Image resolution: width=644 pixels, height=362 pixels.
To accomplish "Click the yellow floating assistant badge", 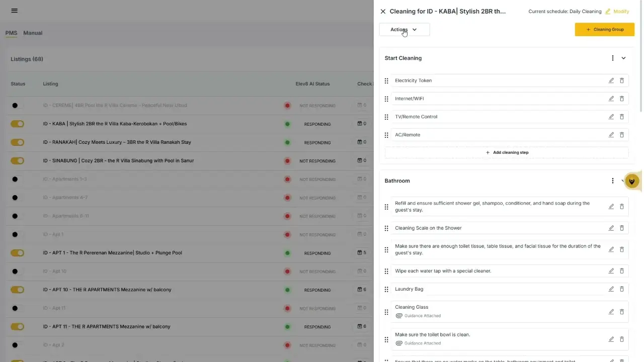I will coord(631,182).
